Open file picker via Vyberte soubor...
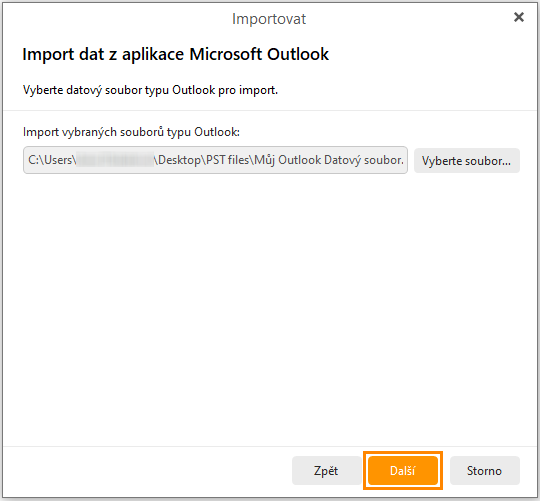Viewport: 540px width, 501px height. [467, 161]
